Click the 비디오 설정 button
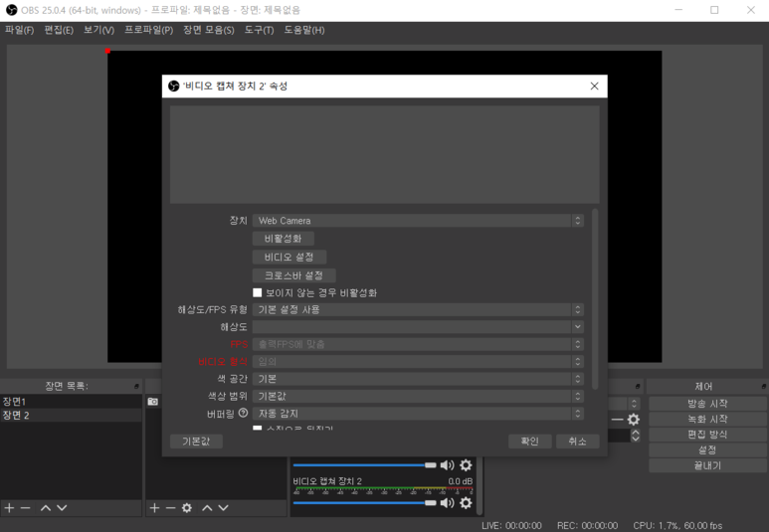The width and height of the screenshot is (769, 532). [x=288, y=257]
